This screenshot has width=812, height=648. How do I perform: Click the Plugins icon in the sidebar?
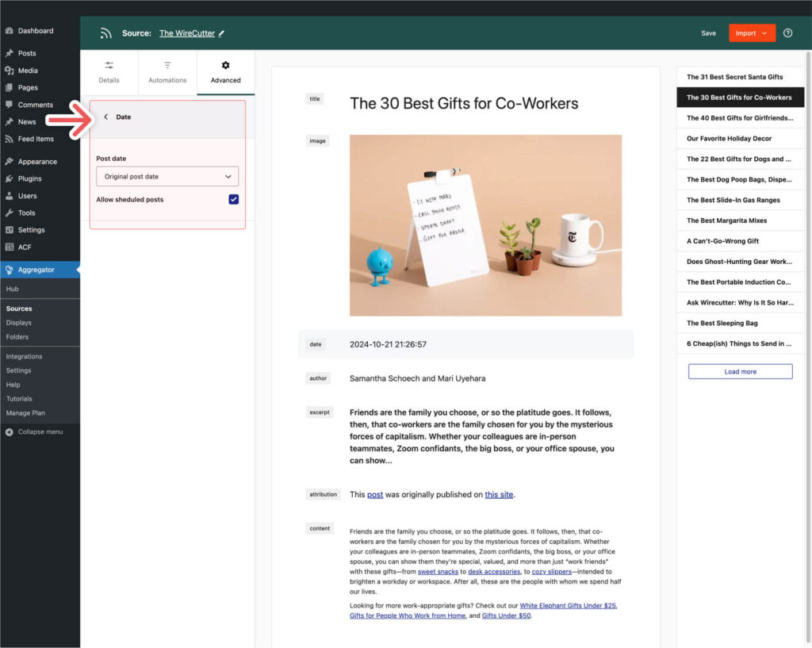[10, 178]
